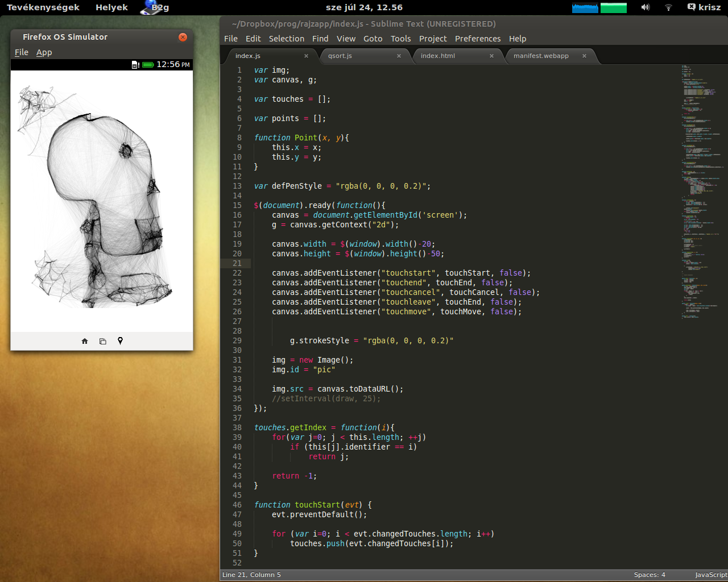This screenshot has width=728, height=582.
Task: Select the index.js tab
Action: (x=248, y=56)
